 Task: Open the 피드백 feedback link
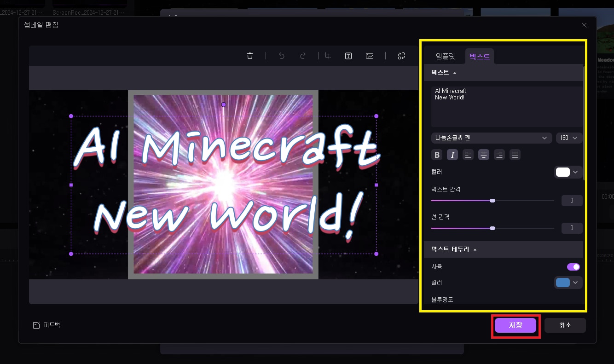46,325
